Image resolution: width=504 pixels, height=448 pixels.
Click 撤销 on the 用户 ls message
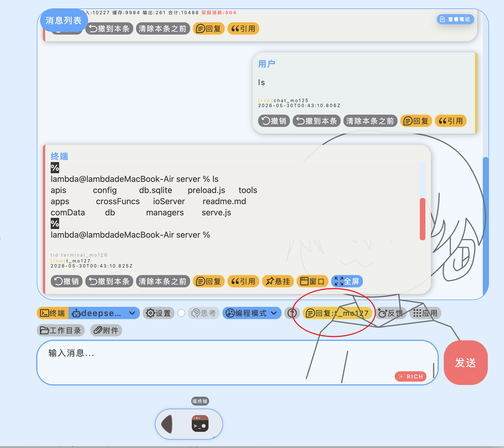pyautogui.click(x=274, y=121)
